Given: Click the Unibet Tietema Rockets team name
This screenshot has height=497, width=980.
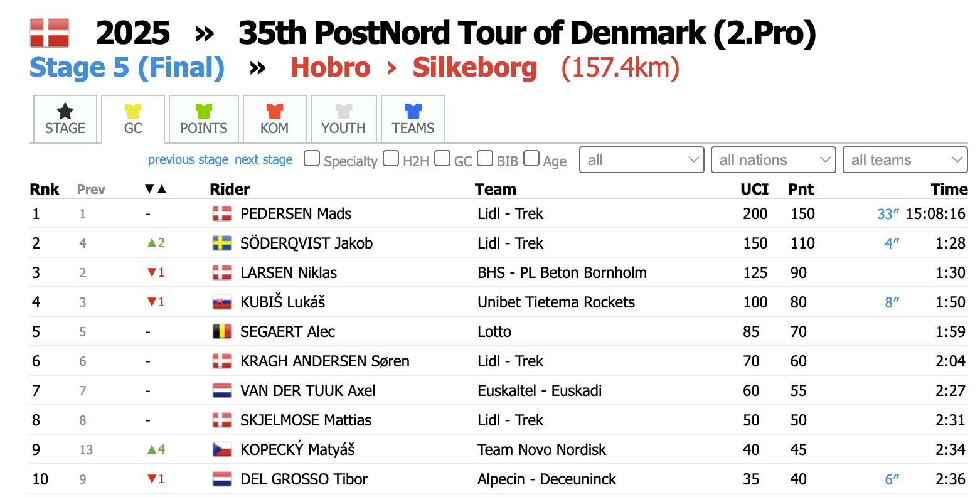Looking at the screenshot, I should tap(556, 302).
